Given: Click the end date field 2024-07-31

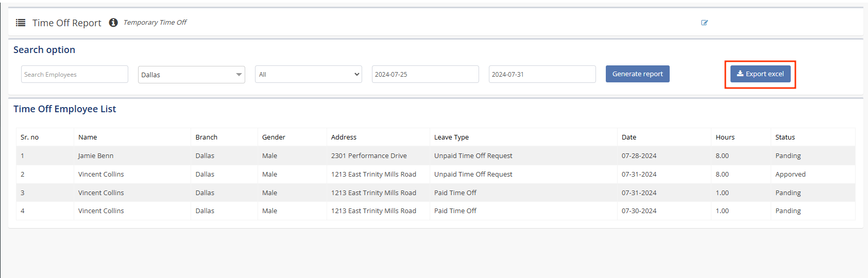Looking at the screenshot, I should coord(542,74).
